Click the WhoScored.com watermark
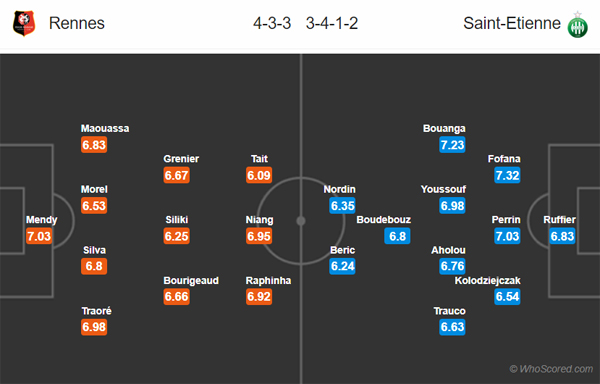This screenshot has height=384, width=600. [x=551, y=369]
